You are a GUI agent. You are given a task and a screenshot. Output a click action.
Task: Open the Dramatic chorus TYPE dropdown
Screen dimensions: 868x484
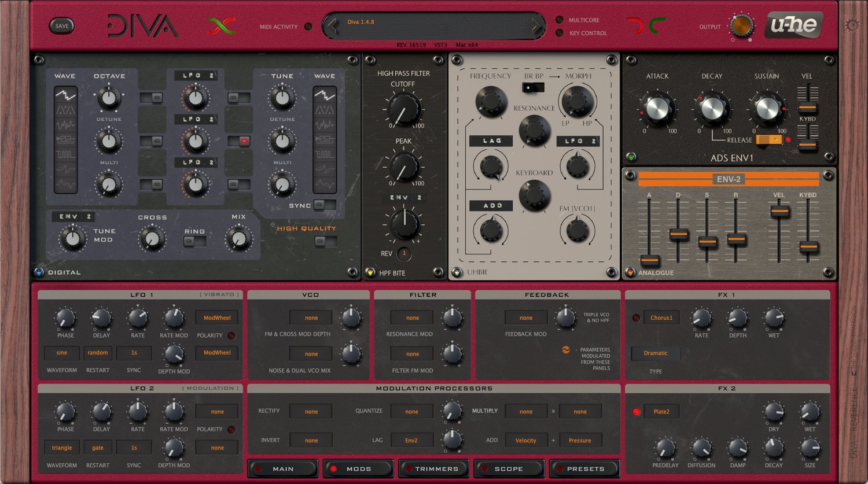coord(655,353)
